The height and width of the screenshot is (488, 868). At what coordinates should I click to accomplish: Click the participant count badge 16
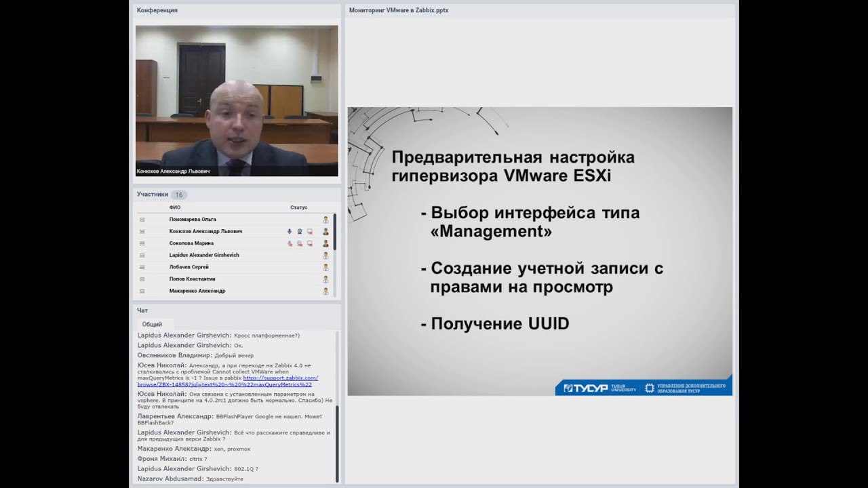click(x=179, y=195)
